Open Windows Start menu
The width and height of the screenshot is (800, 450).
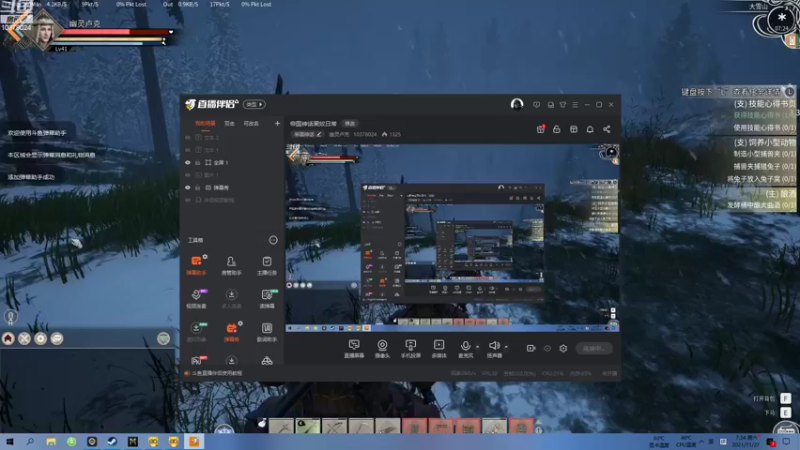pos(10,441)
